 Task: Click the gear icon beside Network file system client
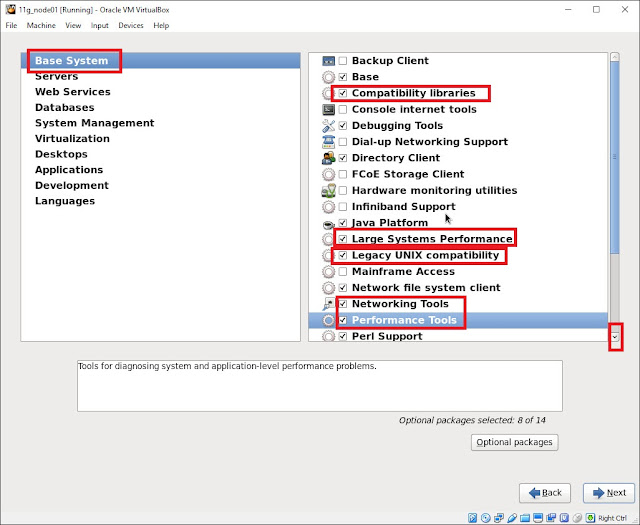[x=329, y=288]
